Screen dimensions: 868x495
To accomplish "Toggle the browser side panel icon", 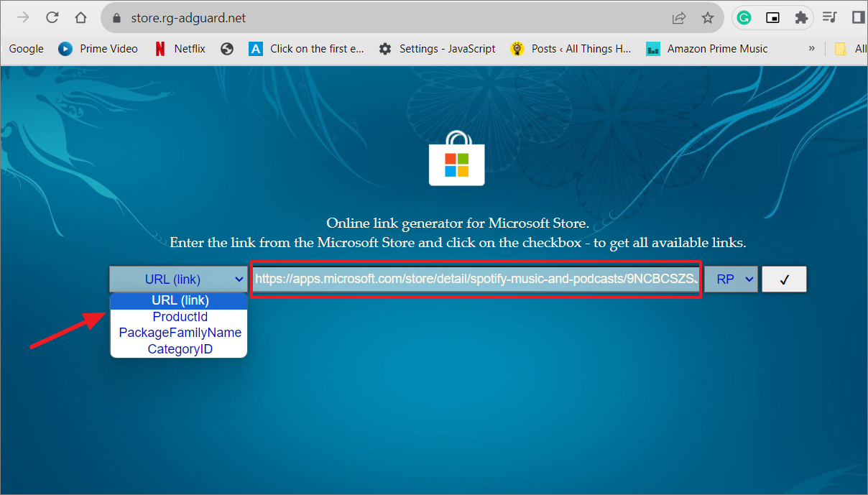I will click(x=858, y=18).
